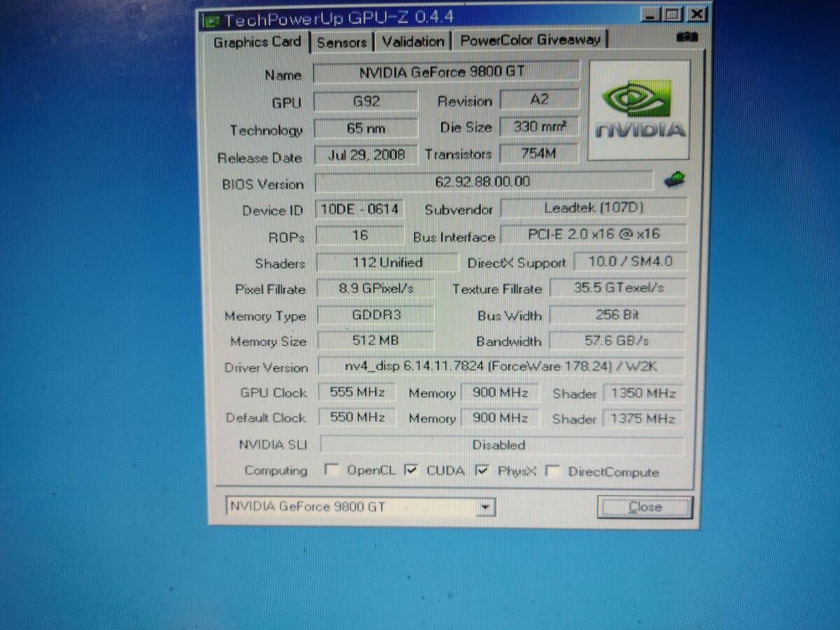
Task: Toggle the DirectCompute checkbox
Action: click(x=553, y=471)
